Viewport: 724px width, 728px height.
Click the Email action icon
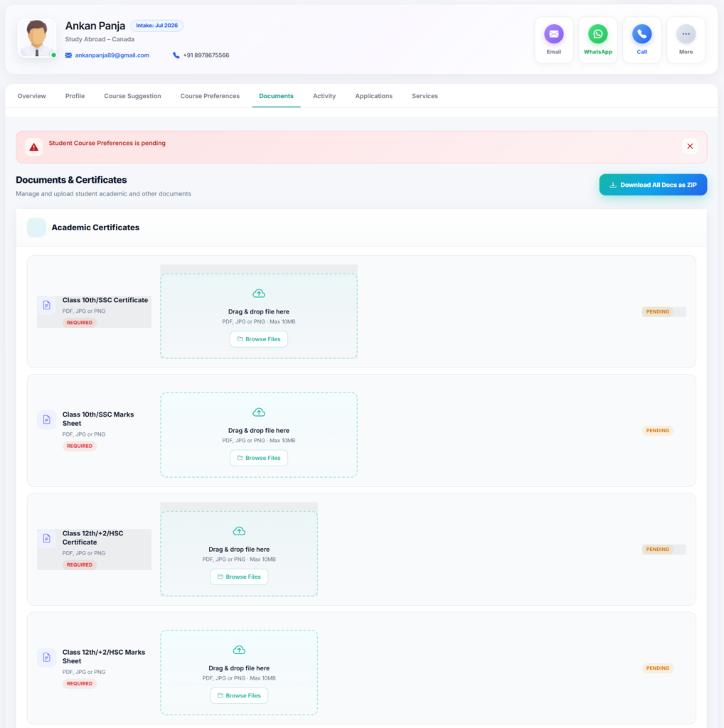point(553,34)
